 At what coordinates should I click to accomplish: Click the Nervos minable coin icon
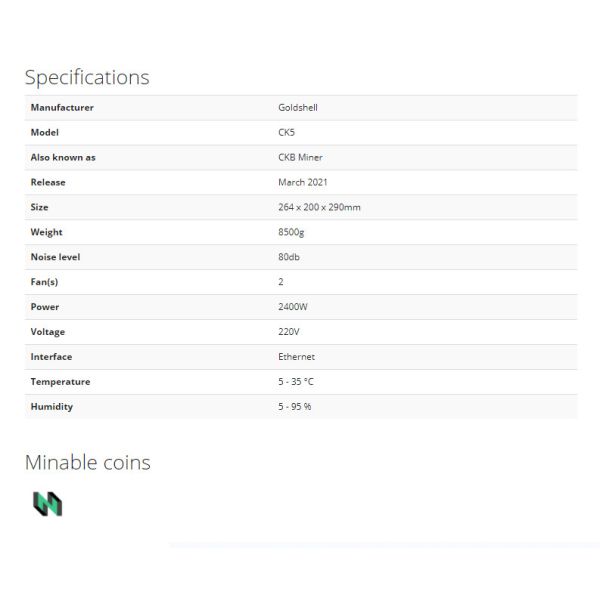47,503
